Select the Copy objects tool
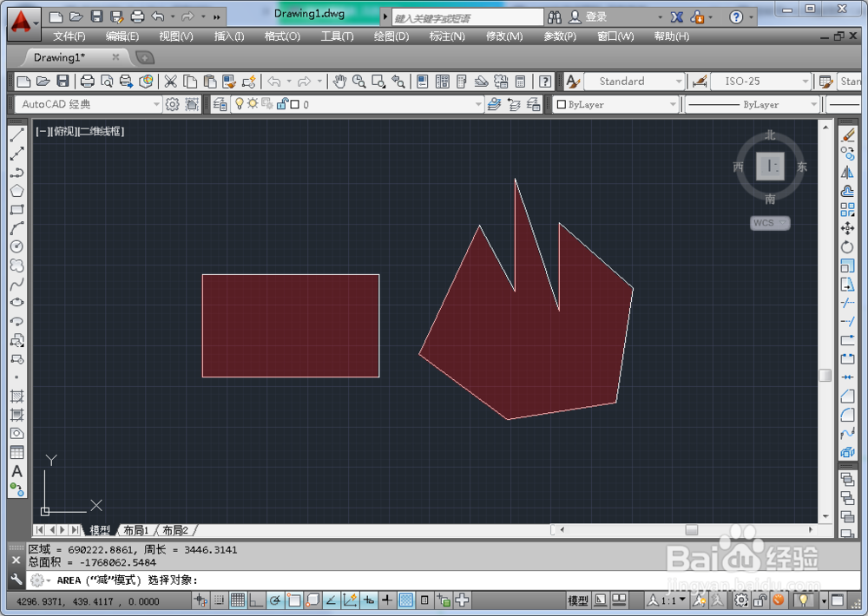 (847, 154)
